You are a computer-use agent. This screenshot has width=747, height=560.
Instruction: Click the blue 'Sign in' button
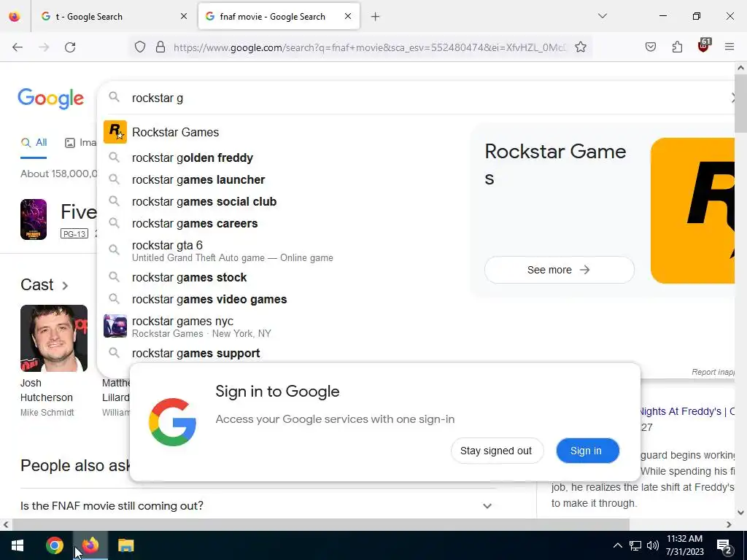point(587,451)
